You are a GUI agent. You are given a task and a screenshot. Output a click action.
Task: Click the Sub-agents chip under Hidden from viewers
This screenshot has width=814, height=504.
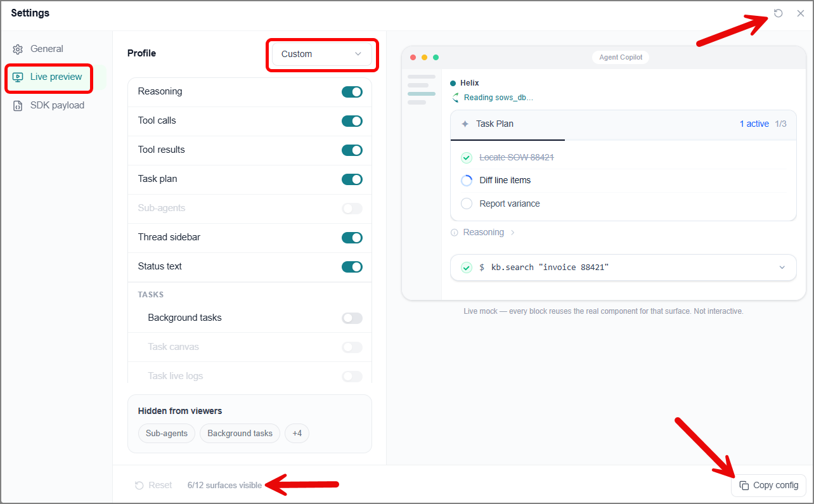(x=167, y=434)
